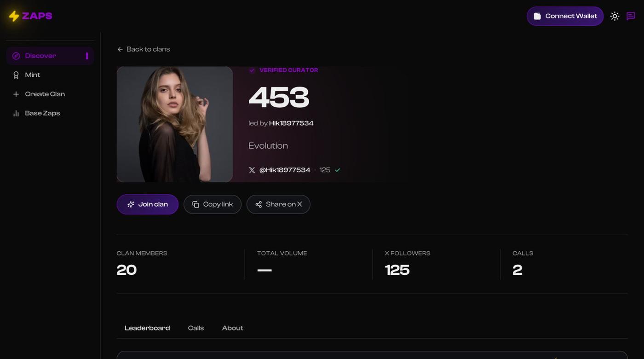Click the CLAN MEMBERS label
Viewport: 644px width, 359px height.
(142, 254)
